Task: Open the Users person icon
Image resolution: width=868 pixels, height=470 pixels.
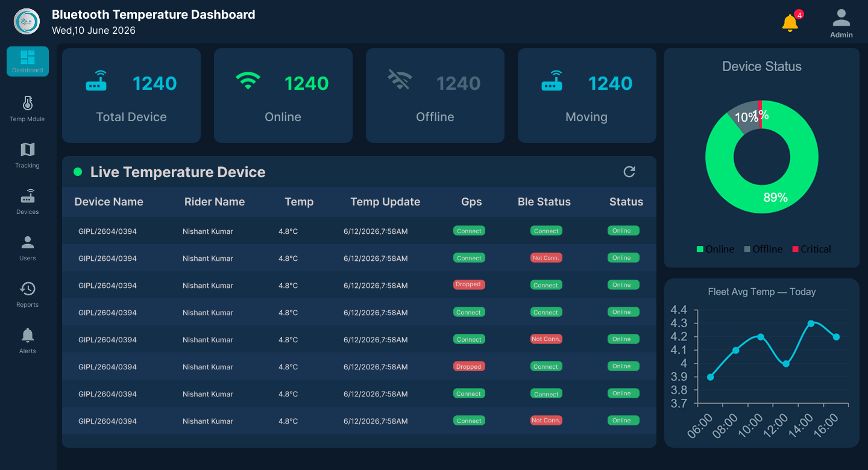Action: tap(28, 243)
